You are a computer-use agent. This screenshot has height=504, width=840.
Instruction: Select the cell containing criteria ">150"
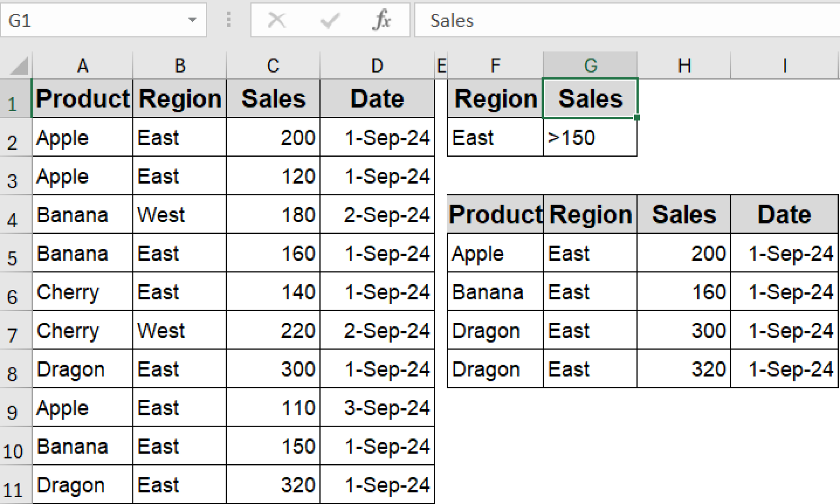590,138
